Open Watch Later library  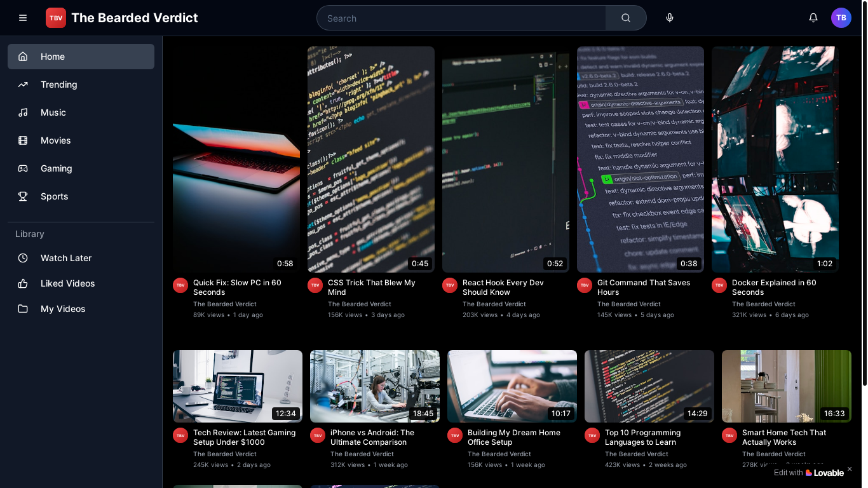[x=81, y=258]
